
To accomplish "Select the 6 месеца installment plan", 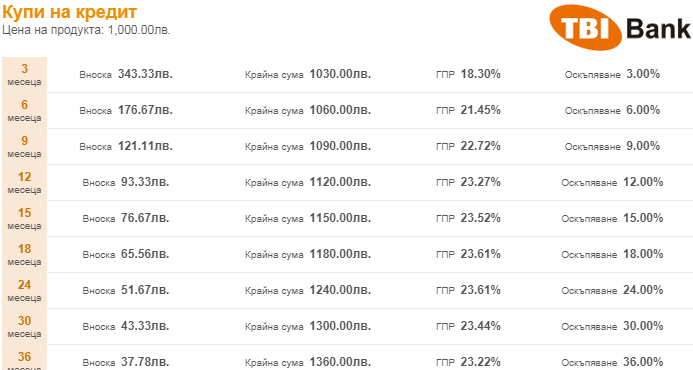I will point(24,111).
